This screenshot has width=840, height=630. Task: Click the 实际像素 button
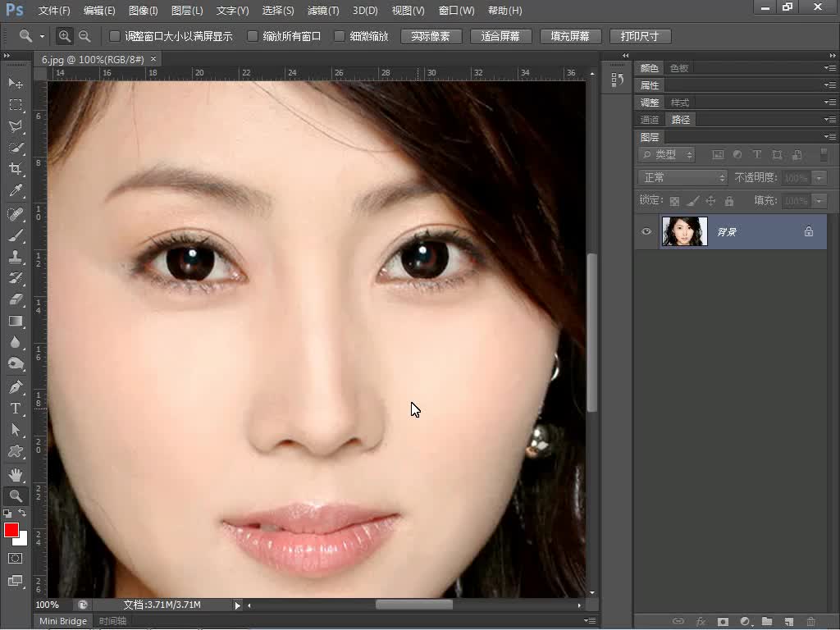(431, 37)
